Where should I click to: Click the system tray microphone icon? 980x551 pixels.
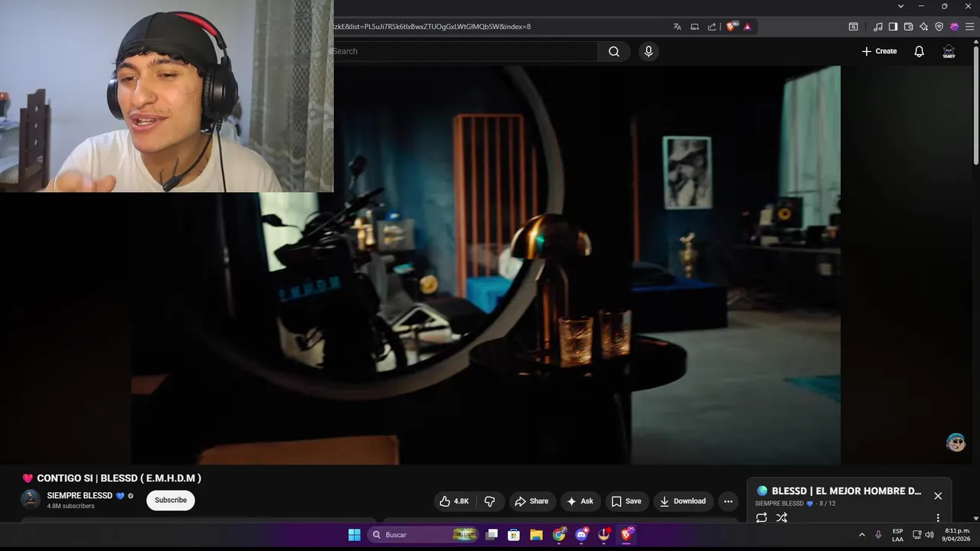coord(878,535)
